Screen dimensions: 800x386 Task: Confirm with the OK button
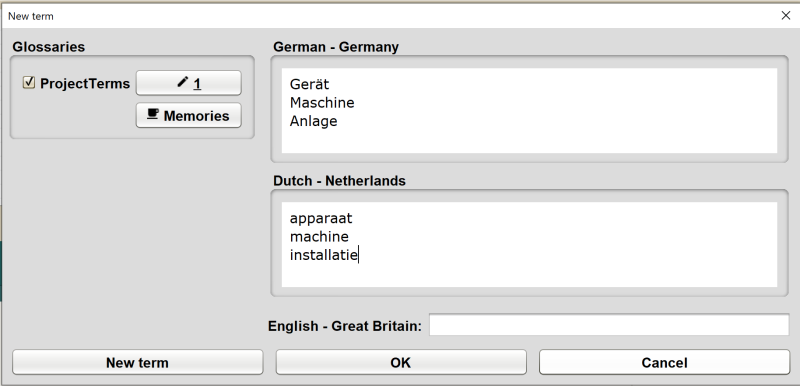tap(401, 362)
